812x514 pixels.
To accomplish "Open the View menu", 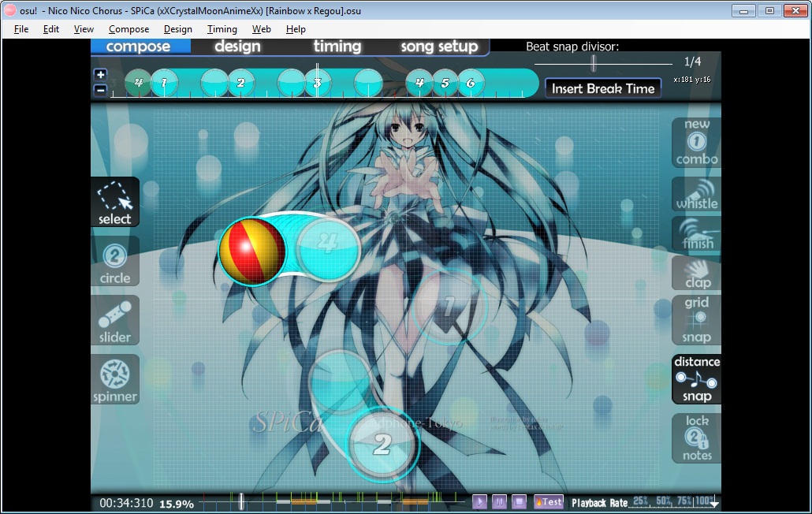I will click(84, 29).
